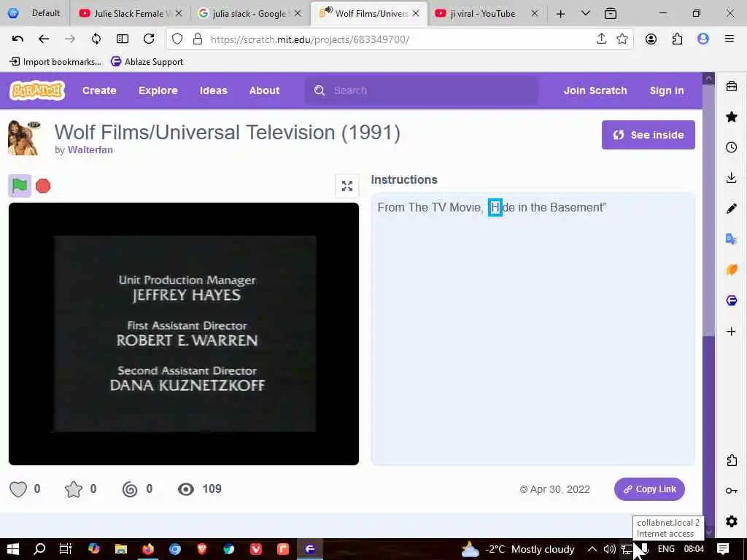The image size is (747, 560).
Task: Click the forward navigation arrow
Action: click(x=70, y=39)
